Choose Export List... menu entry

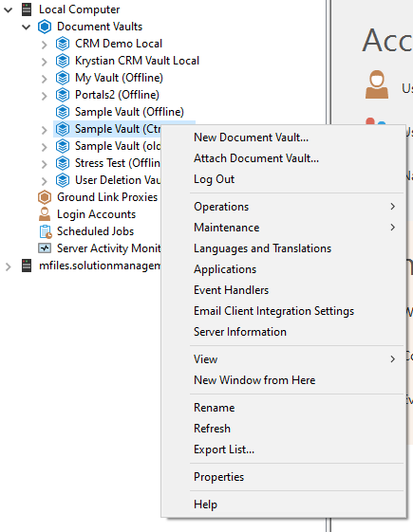283,449
